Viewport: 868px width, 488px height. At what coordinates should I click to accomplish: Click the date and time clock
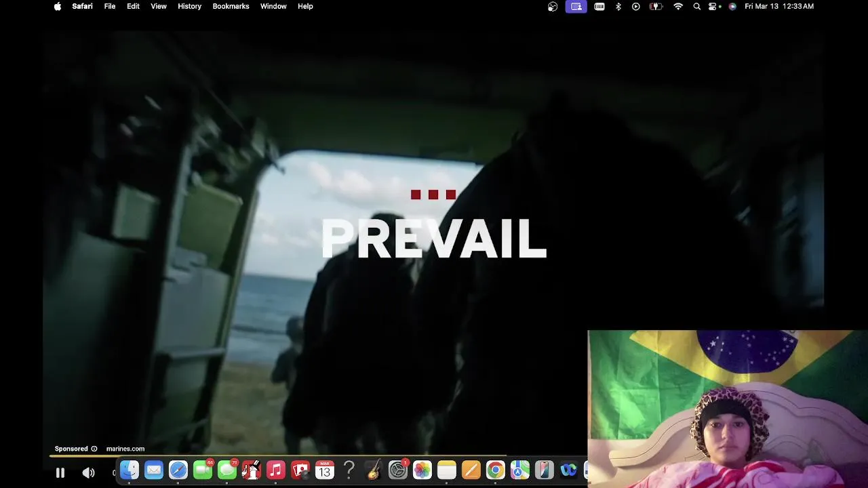779,6
